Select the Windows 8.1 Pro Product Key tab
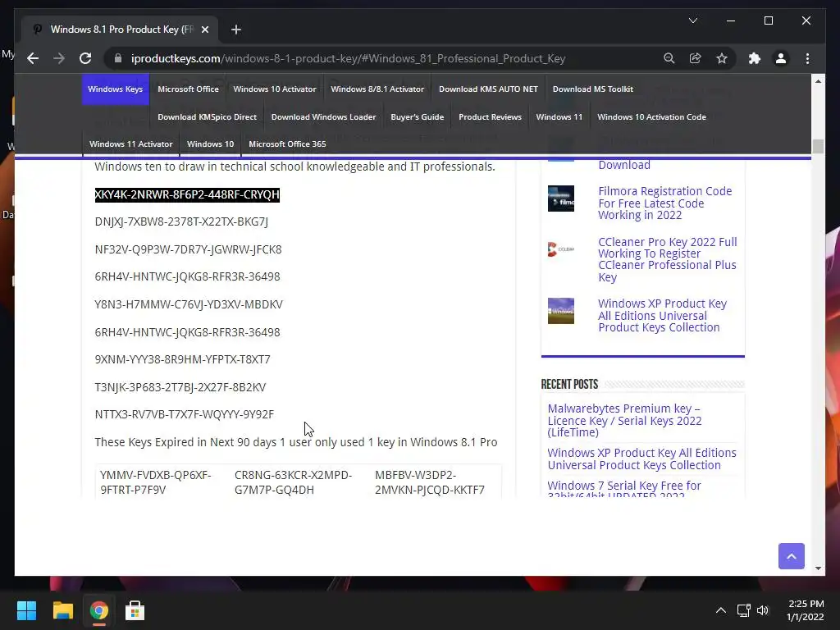 (119, 30)
